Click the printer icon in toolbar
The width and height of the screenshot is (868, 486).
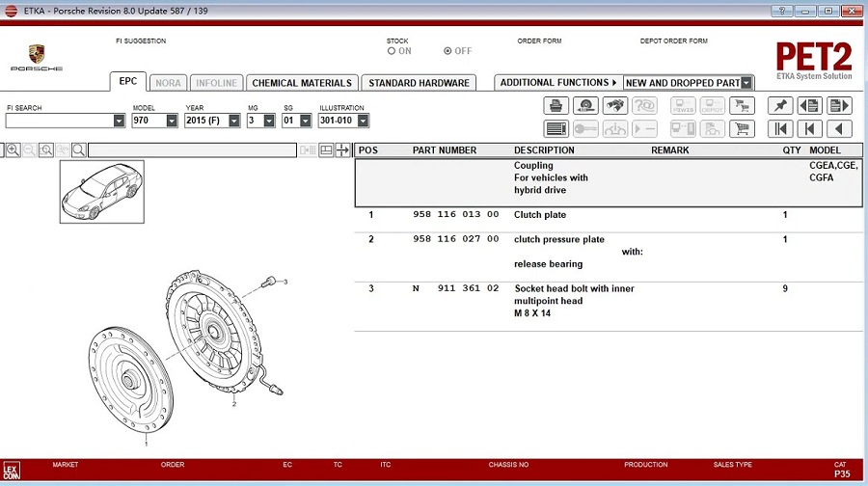pos(556,105)
